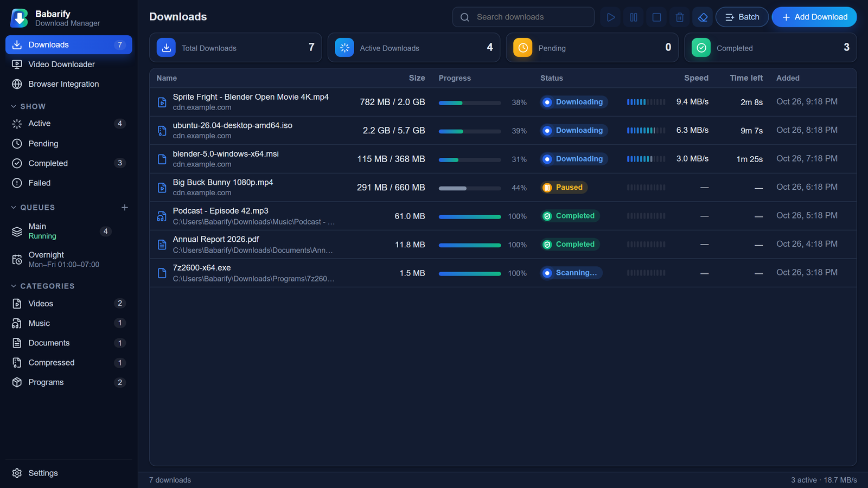Focus the Search downloads field

pyautogui.click(x=523, y=17)
